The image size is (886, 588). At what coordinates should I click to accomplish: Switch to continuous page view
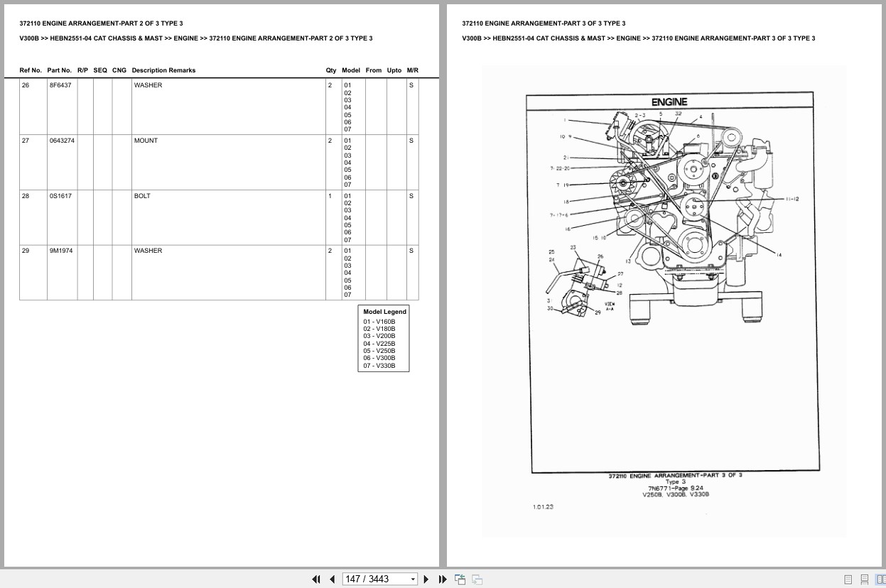point(865,579)
